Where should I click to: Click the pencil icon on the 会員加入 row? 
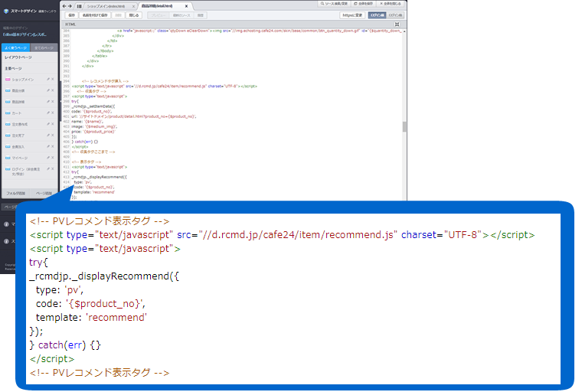click(48, 147)
